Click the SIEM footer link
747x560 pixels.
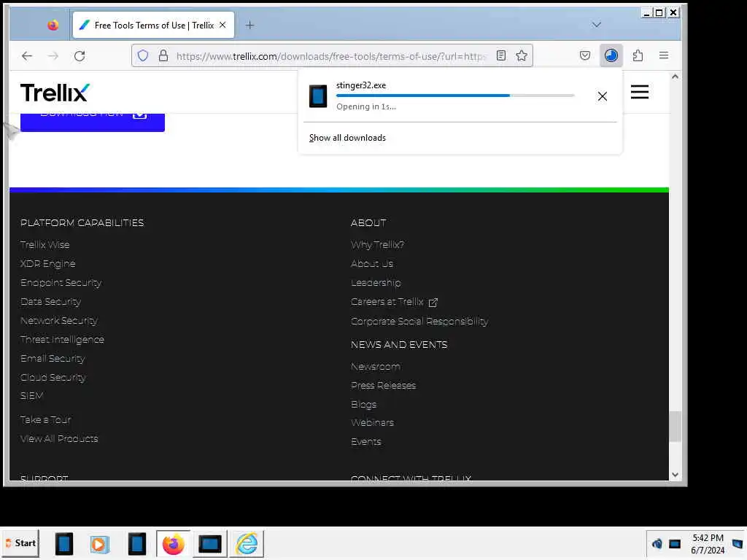point(31,396)
